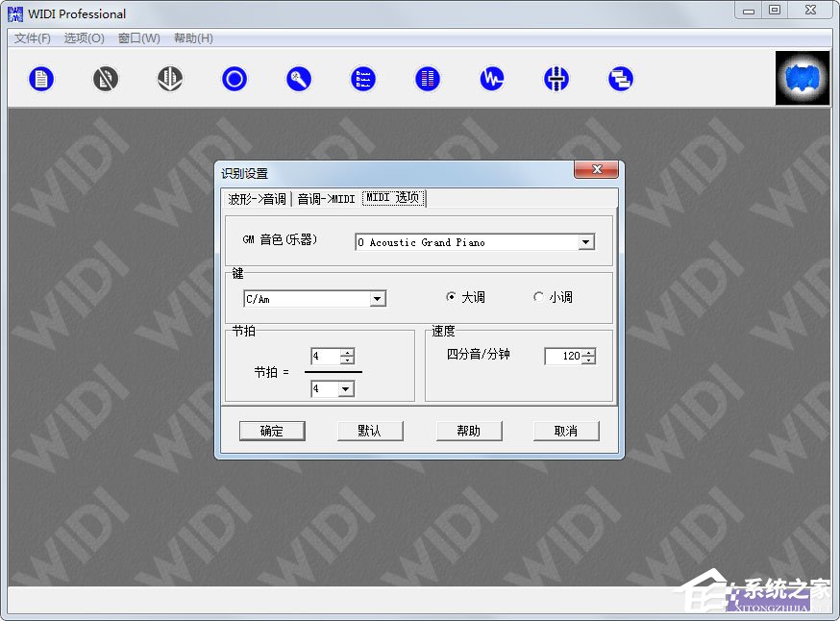Open the 文件(F) menu

tap(32, 38)
